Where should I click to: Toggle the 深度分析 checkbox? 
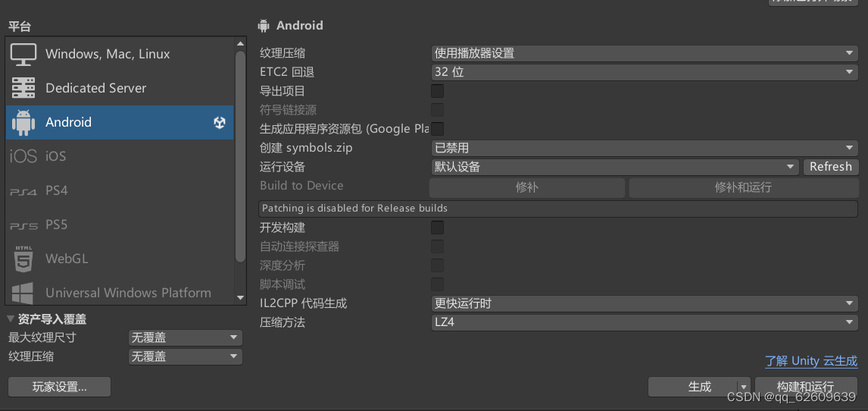point(437,265)
